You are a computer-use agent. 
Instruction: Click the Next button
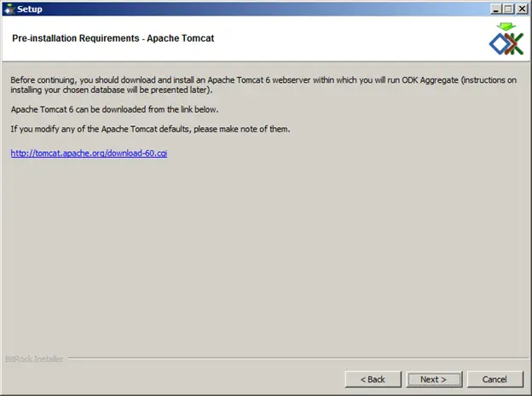point(434,380)
